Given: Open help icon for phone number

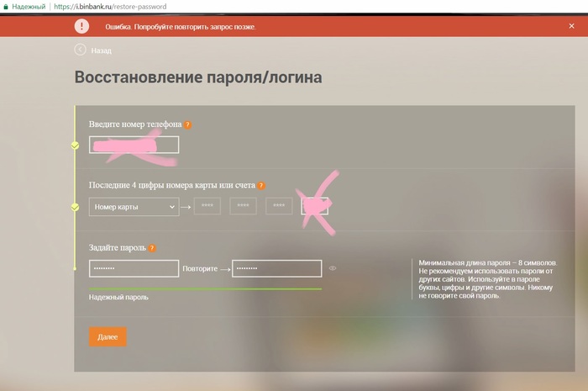Looking at the screenshot, I should point(188,125).
